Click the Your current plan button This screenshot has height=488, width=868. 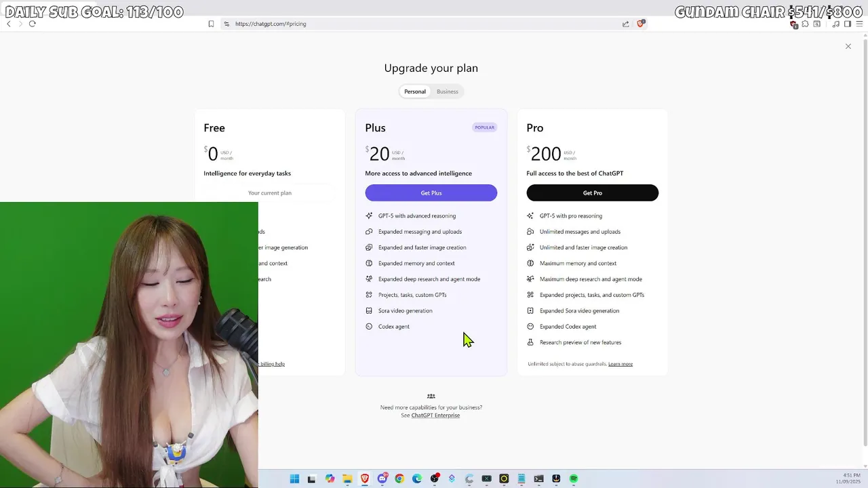[270, 192]
